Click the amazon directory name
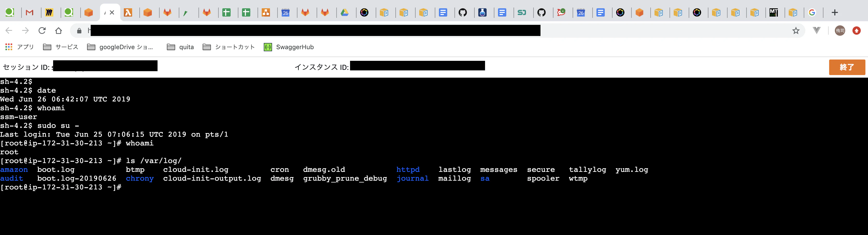Viewport: 868px width, 235px height. pyautogui.click(x=14, y=169)
